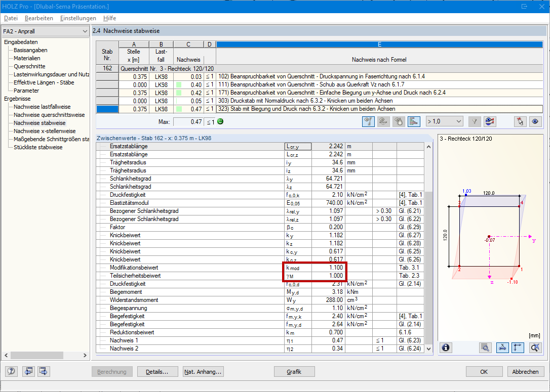Click the pick-member cursor icon
Screen dimensions: 550x392
[520, 121]
